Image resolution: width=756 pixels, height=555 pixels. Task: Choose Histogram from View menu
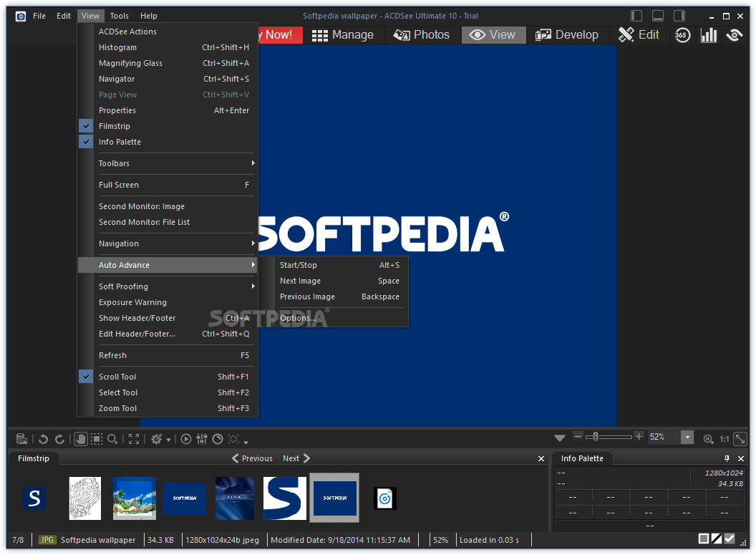point(167,47)
